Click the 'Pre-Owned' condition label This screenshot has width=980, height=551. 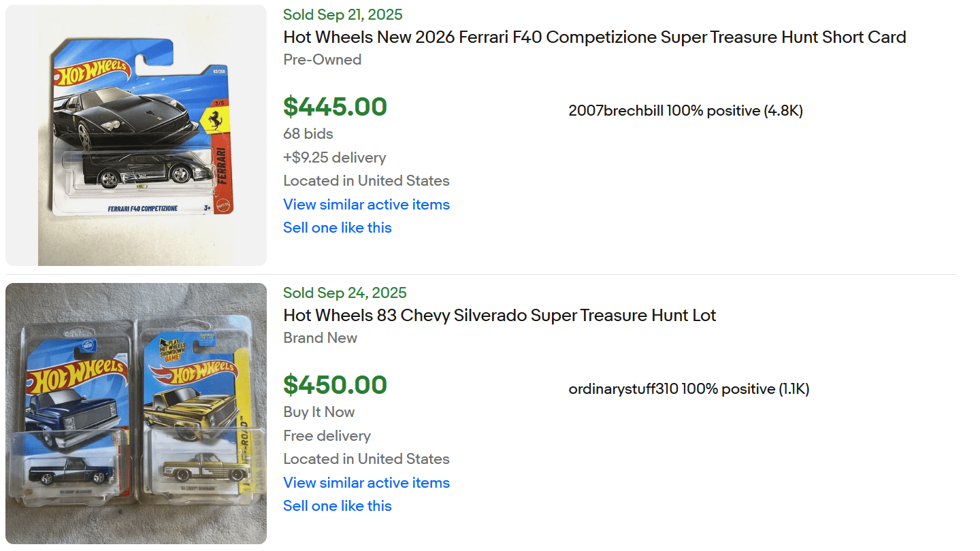[322, 60]
